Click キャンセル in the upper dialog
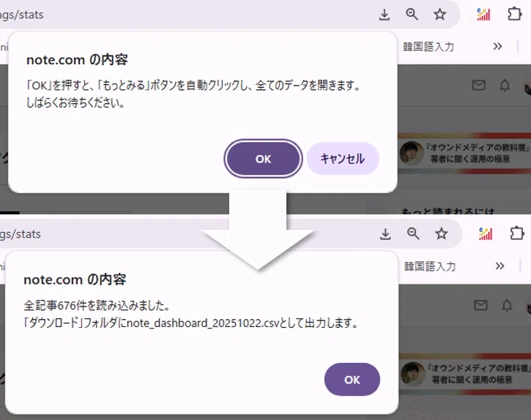Viewport: 531px width, 420px height. (343, 159)
